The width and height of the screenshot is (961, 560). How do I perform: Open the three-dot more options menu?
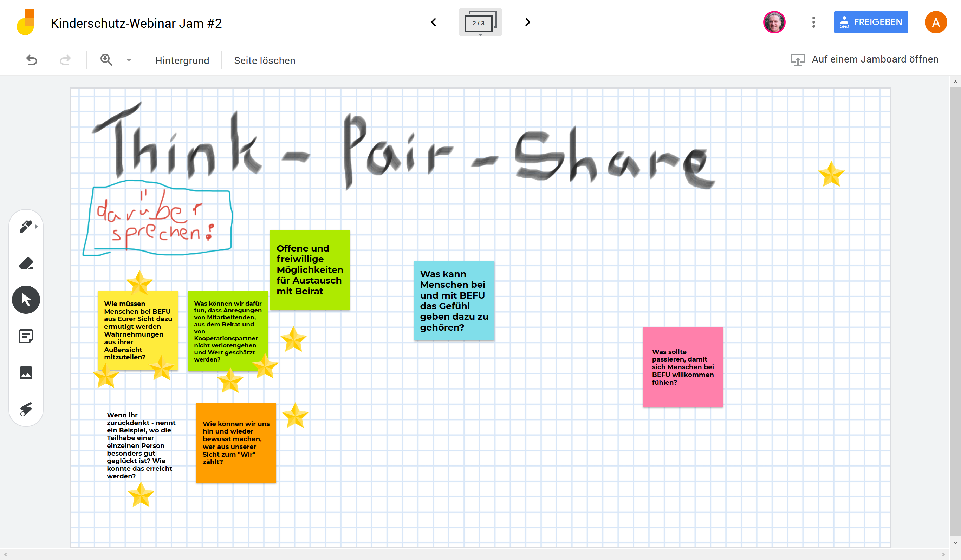click(x=814, y=22)
